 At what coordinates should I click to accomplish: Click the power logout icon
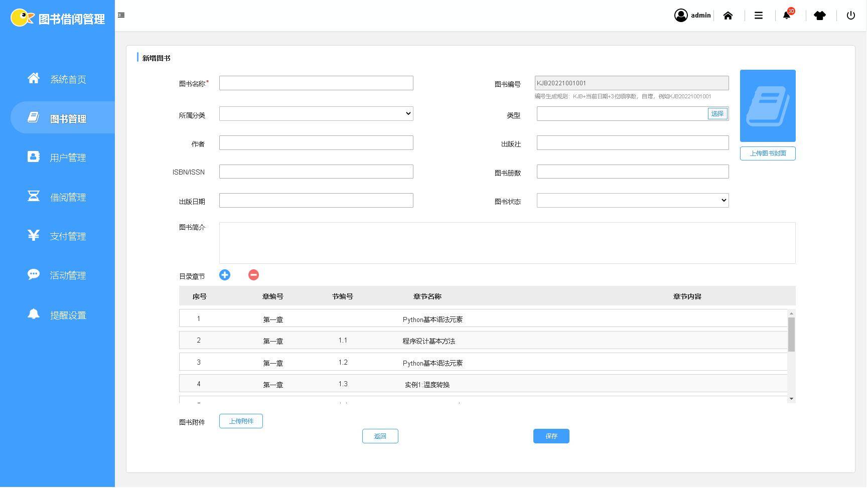(x=851, y=16)
